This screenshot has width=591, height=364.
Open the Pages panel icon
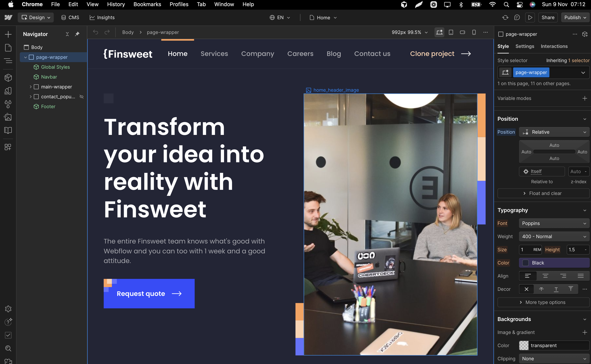[x=8, y=48]
